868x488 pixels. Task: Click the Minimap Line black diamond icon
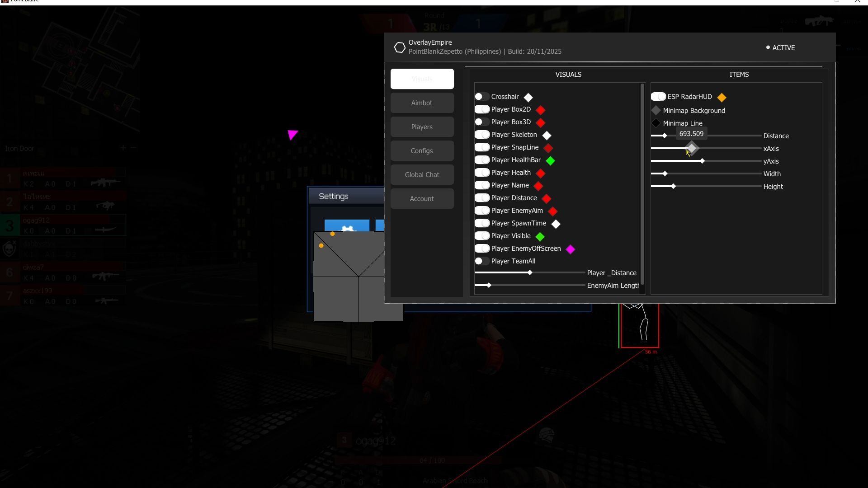(x=656, y=123)
